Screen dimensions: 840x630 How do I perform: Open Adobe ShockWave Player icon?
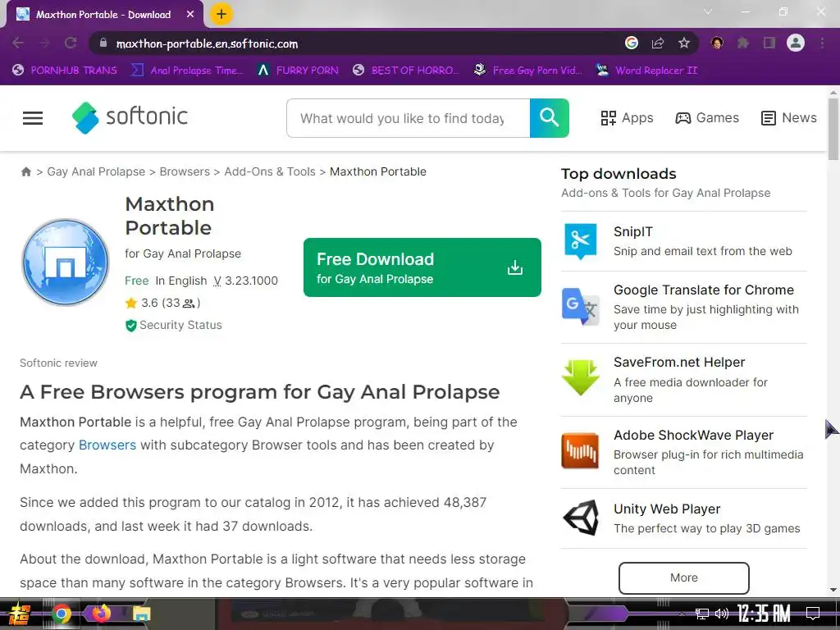pos(580,451)
